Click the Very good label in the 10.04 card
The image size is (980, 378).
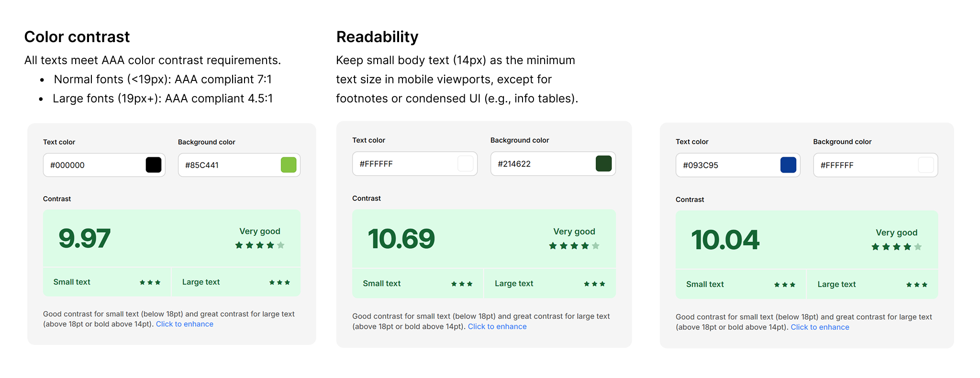click(897, 233)
